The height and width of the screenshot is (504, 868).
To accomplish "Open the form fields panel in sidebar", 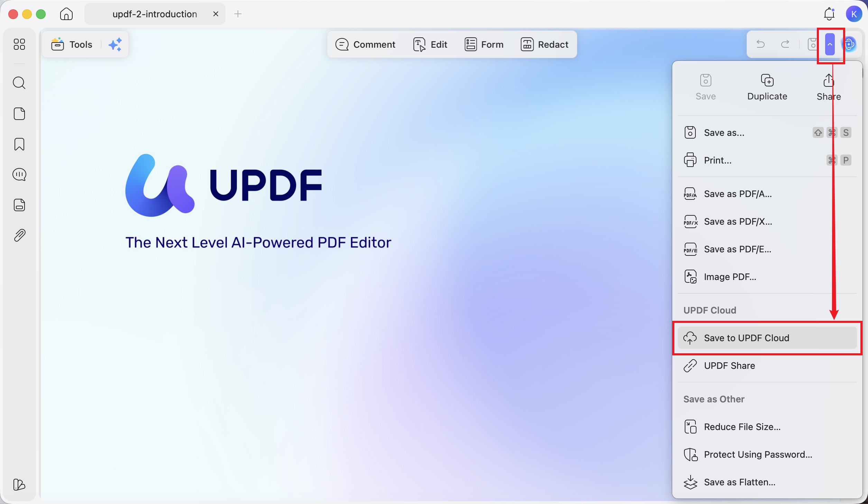I will coord(19,205).
